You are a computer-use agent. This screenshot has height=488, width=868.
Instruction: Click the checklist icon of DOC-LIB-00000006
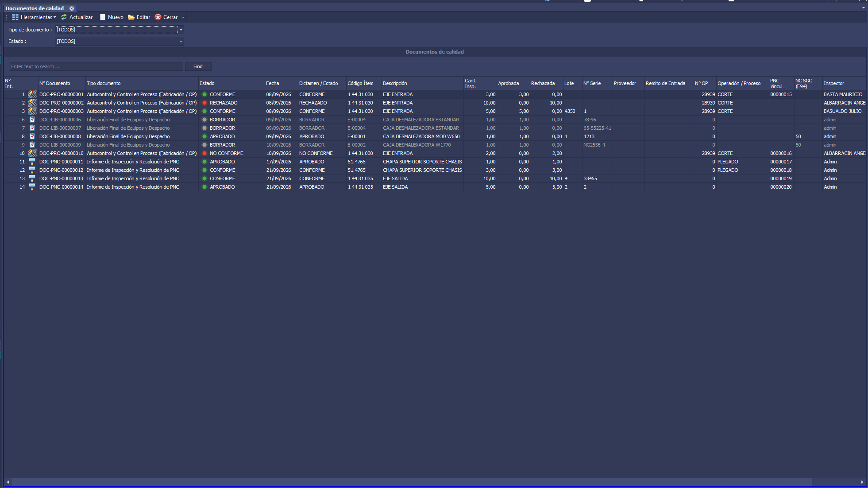(32, 120)
